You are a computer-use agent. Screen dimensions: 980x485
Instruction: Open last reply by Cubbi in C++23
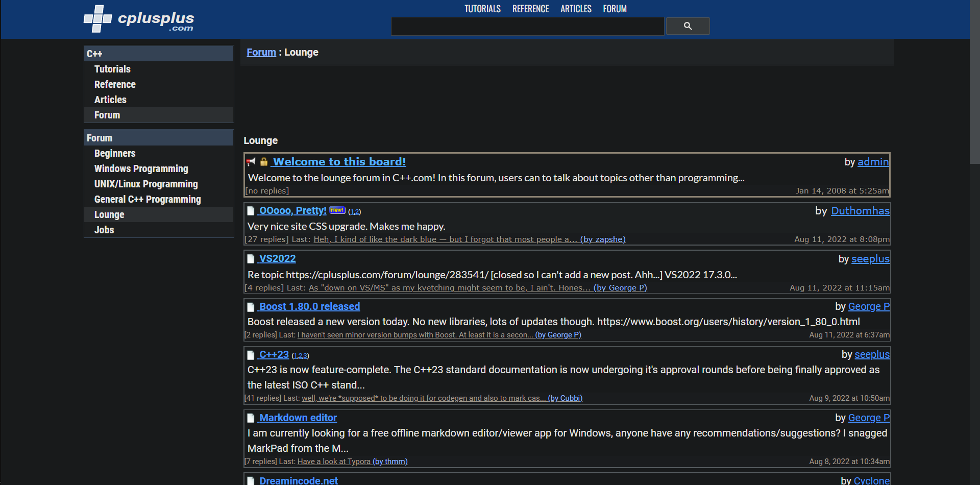442,398
